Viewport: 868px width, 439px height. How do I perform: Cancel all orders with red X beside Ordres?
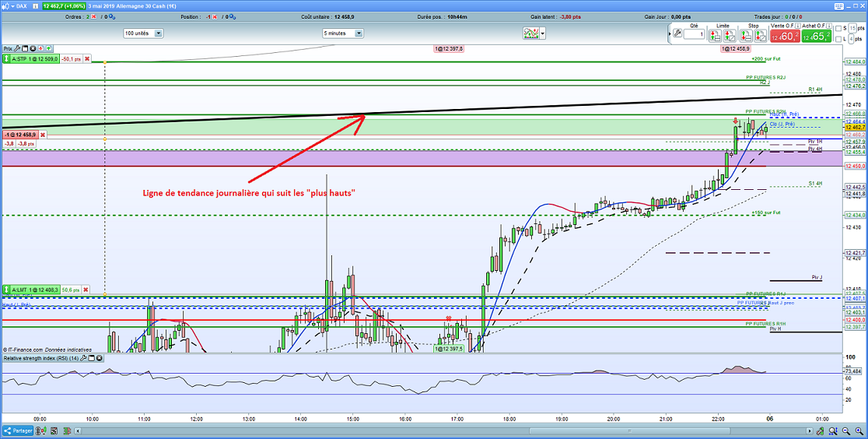tap(93, 16)
